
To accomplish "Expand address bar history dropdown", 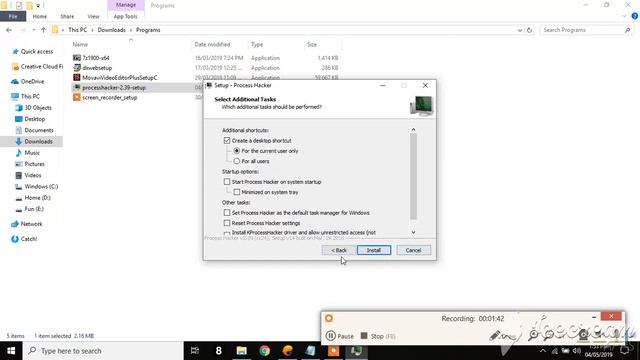I will coord(520,30).
